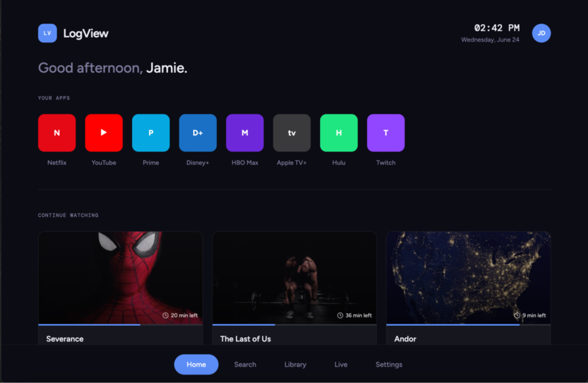Click The Last of Us title text

click(245, 339)
